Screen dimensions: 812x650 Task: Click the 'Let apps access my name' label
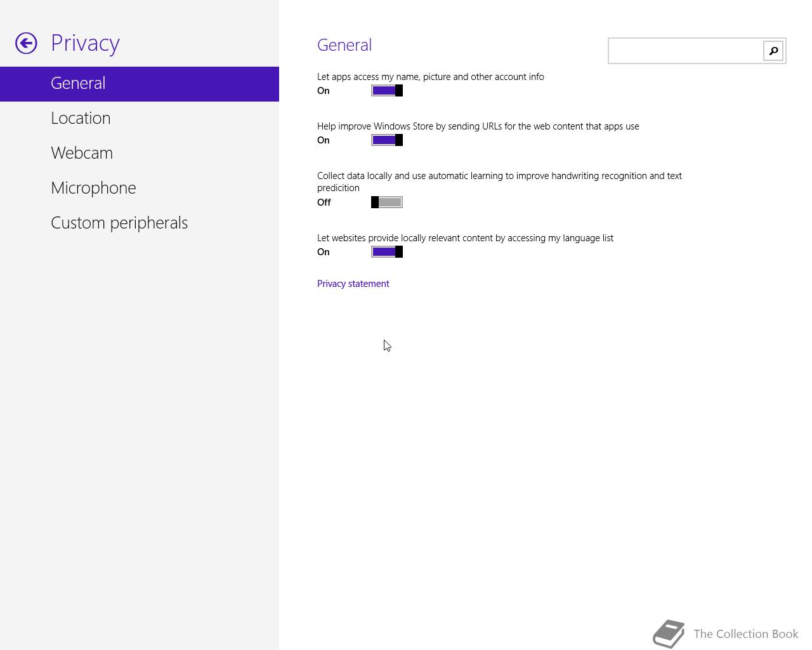coord(431,77)
